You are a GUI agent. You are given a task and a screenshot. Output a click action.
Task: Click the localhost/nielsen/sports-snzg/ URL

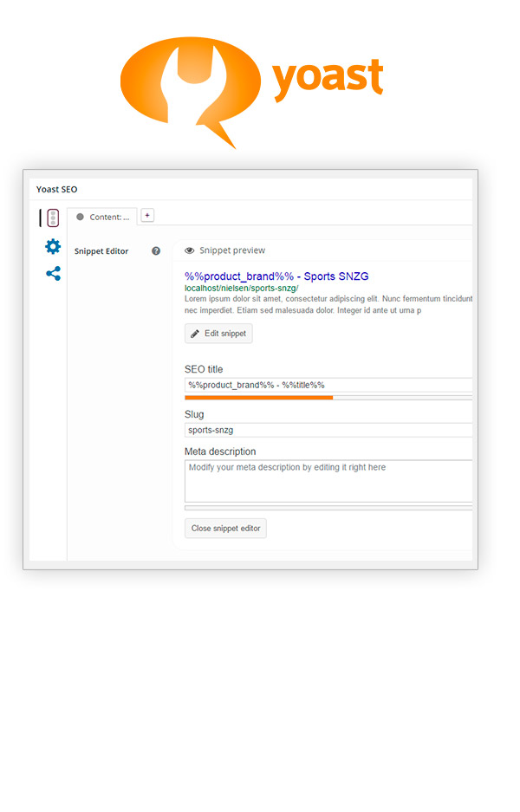(x=241, y=288)
